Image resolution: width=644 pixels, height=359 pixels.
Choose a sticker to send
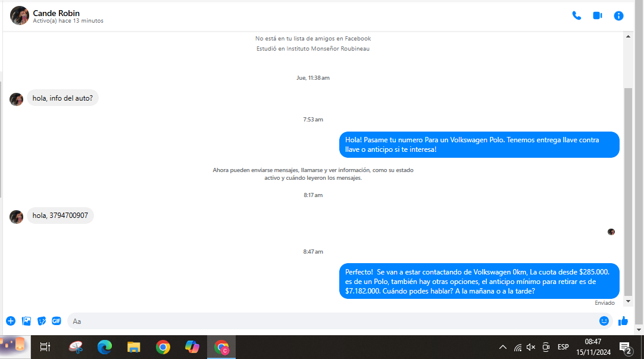42,321
